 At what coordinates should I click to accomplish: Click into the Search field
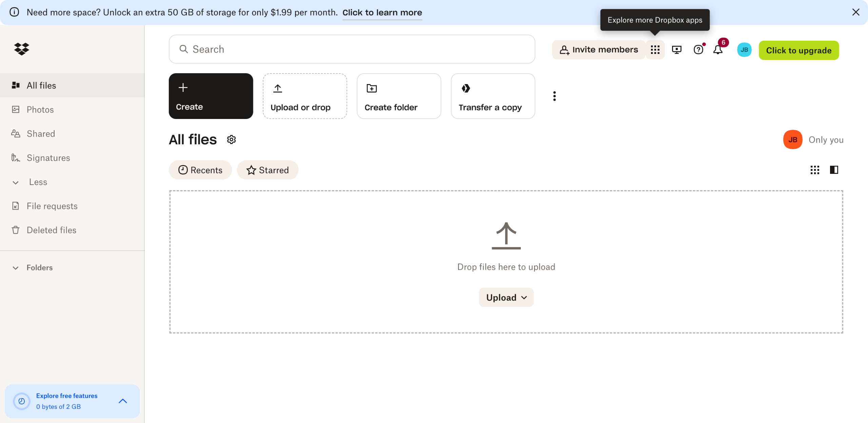click(x=352, y=49)
